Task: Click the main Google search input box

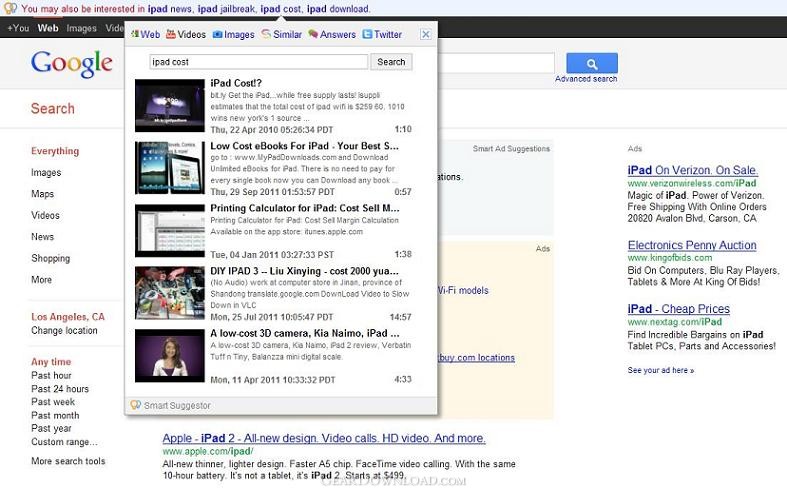Action: point(497,63)
